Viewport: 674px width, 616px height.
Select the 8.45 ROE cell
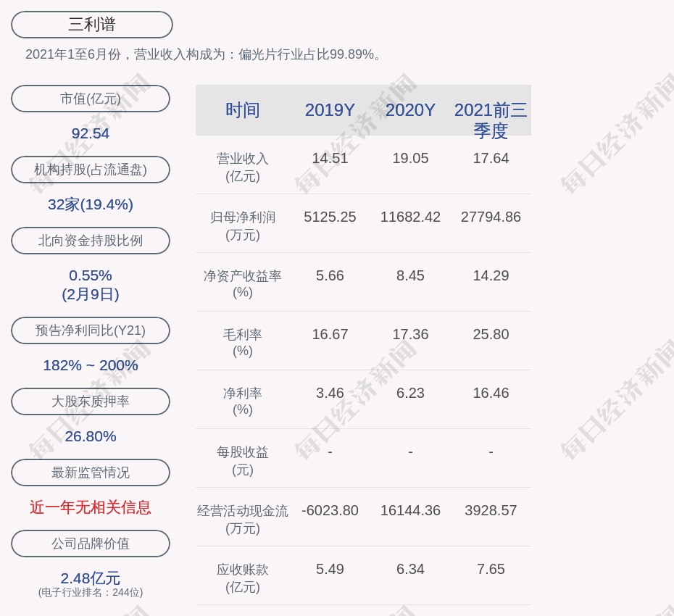410,275
